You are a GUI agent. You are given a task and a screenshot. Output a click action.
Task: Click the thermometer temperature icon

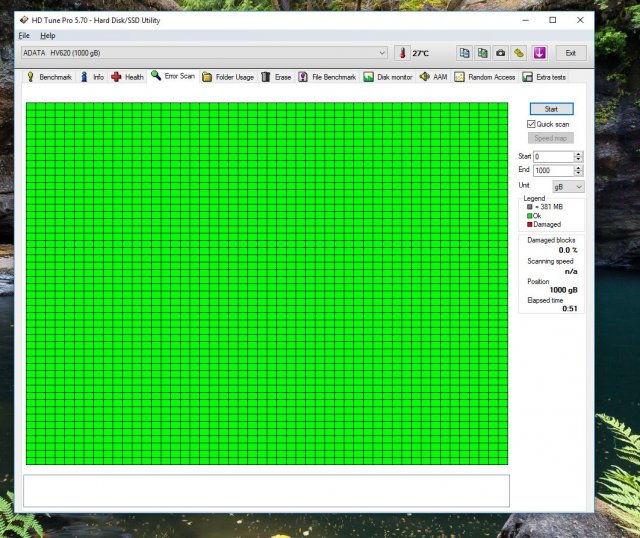click(402, 53)
